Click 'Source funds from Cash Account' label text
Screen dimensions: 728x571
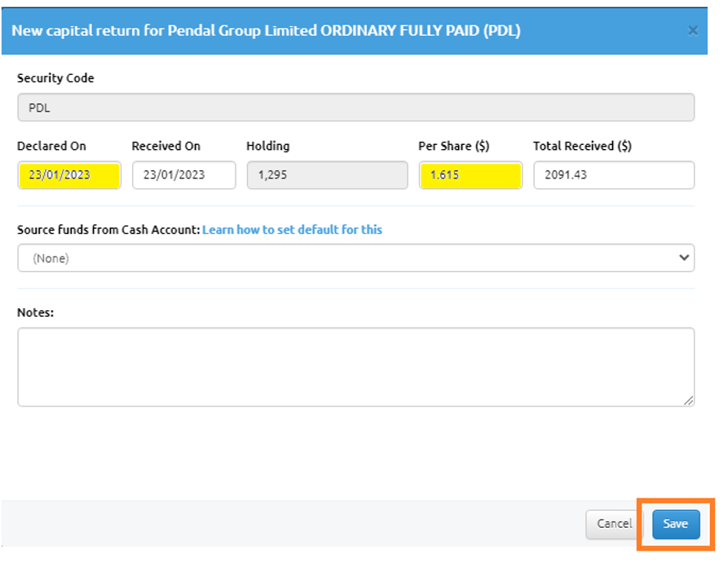point(108,230)
